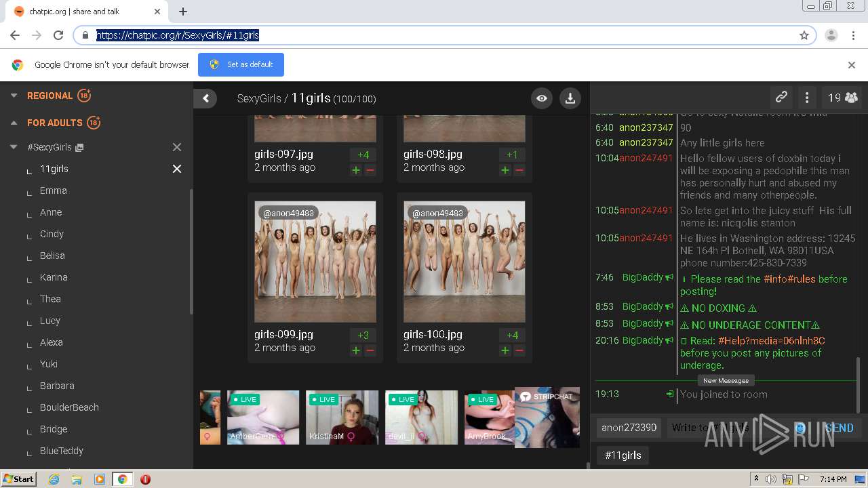Bookmark this page with the star icon

tap(804, 35)
